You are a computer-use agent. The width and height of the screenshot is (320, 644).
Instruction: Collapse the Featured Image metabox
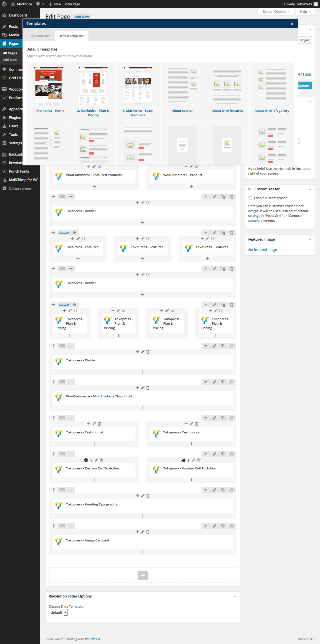310,239
